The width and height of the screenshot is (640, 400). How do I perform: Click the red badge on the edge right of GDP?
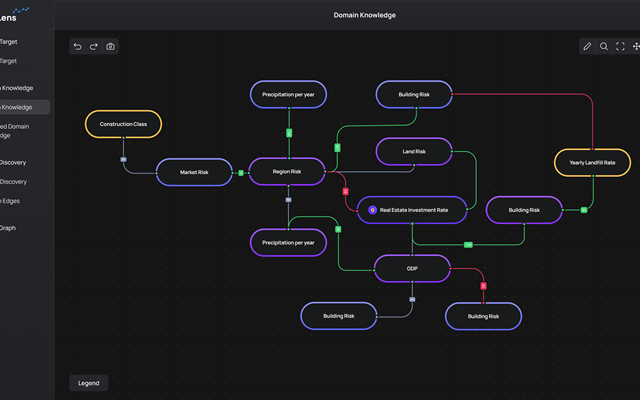point(483,286)
